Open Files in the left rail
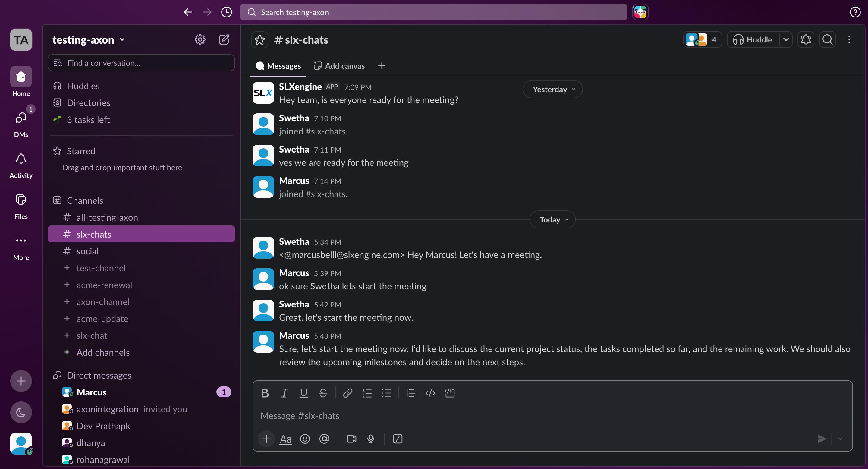This screenshot has height=469, width=868. click(x=21, y=205)
